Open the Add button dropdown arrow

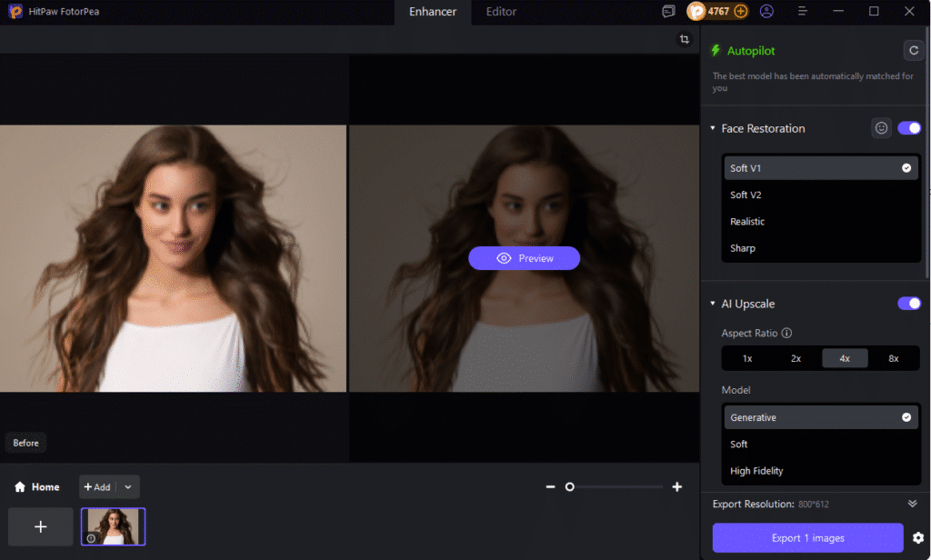pyautogui.click(x=127, y=486)
